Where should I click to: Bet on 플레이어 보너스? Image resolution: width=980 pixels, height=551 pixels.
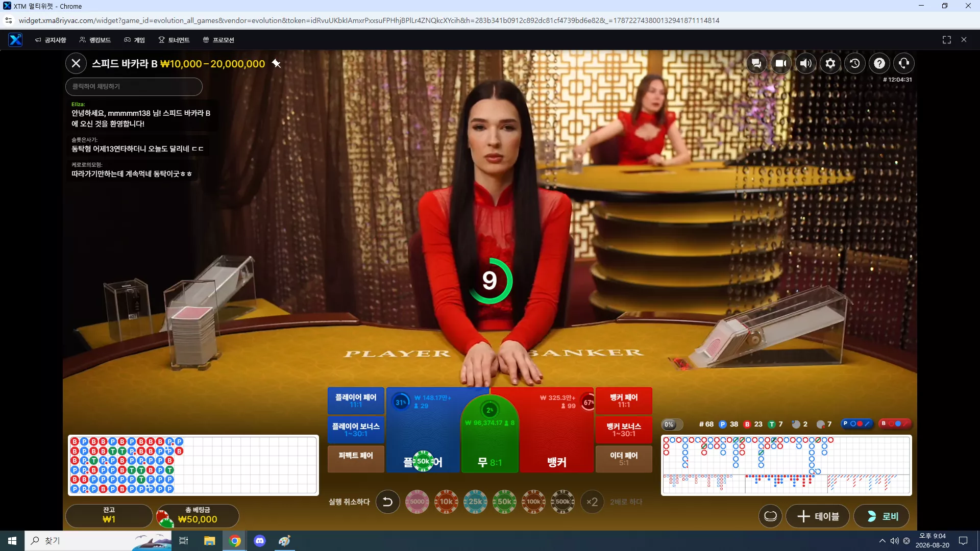click(356, 430)
